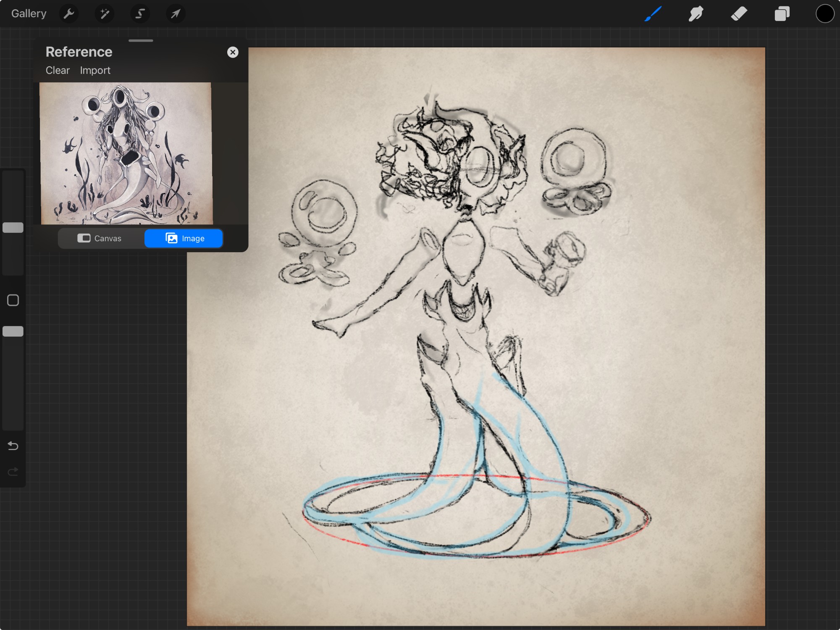This screenshot has height=630, width=840.
Task: Switch reference view to Canvas
Action: click(100, 238)
